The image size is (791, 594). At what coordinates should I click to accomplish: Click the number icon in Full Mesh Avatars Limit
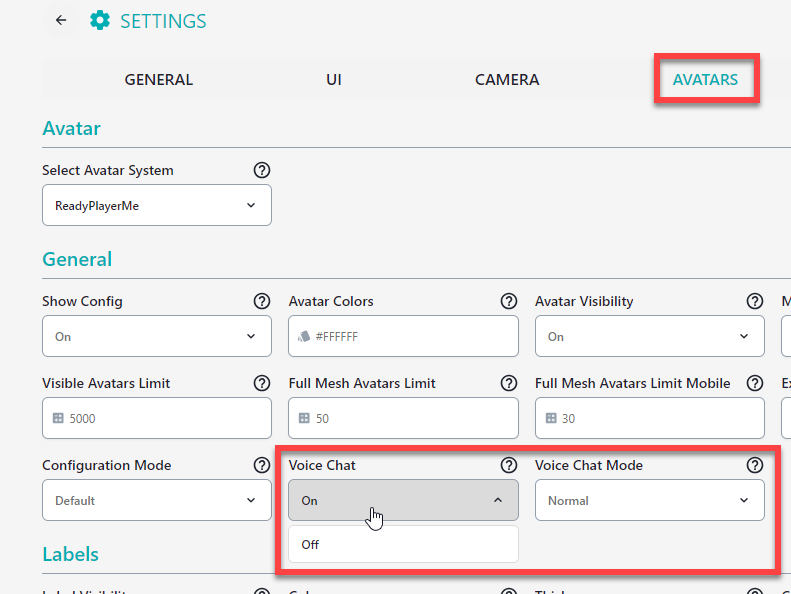click(304, 418)
